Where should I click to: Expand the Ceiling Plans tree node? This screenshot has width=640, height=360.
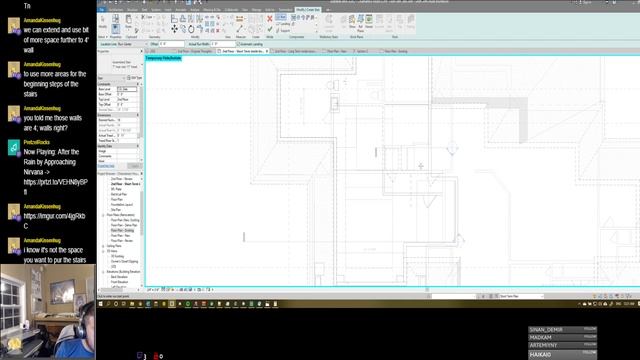coord(103,246)
